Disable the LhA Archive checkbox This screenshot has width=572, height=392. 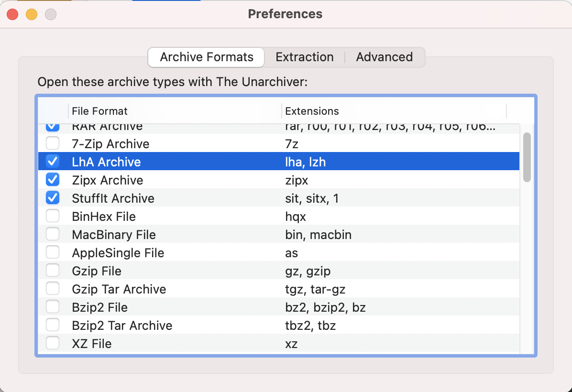point(53,161)
